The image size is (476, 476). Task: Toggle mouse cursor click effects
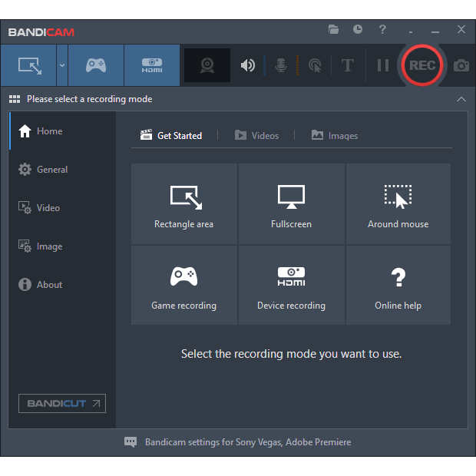coord(314,65)
